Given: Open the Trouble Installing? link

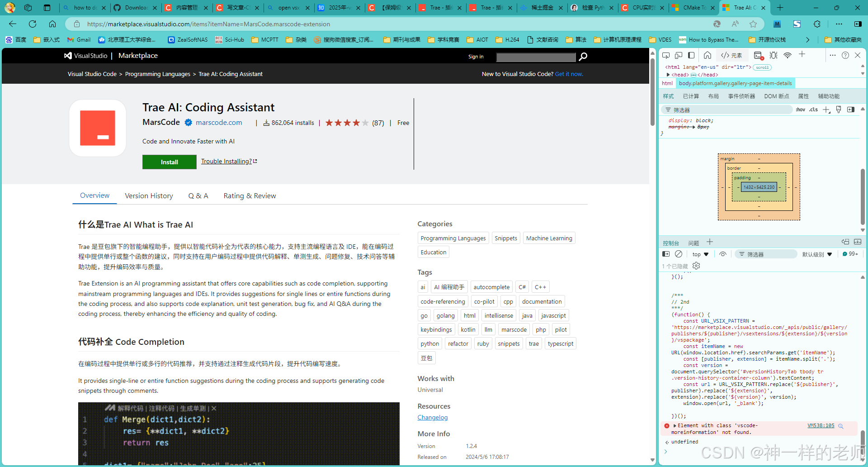Looking at the screenshot, I should [229, 161].
